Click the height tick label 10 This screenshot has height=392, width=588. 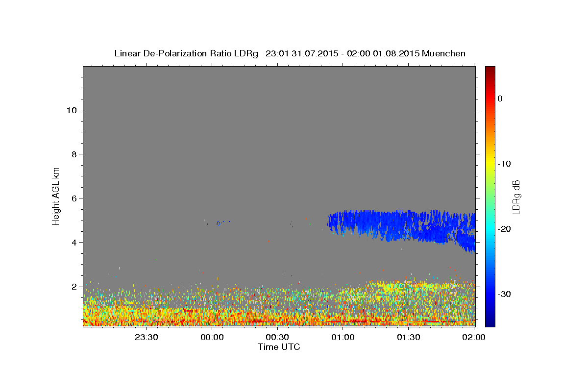(72, 110)
